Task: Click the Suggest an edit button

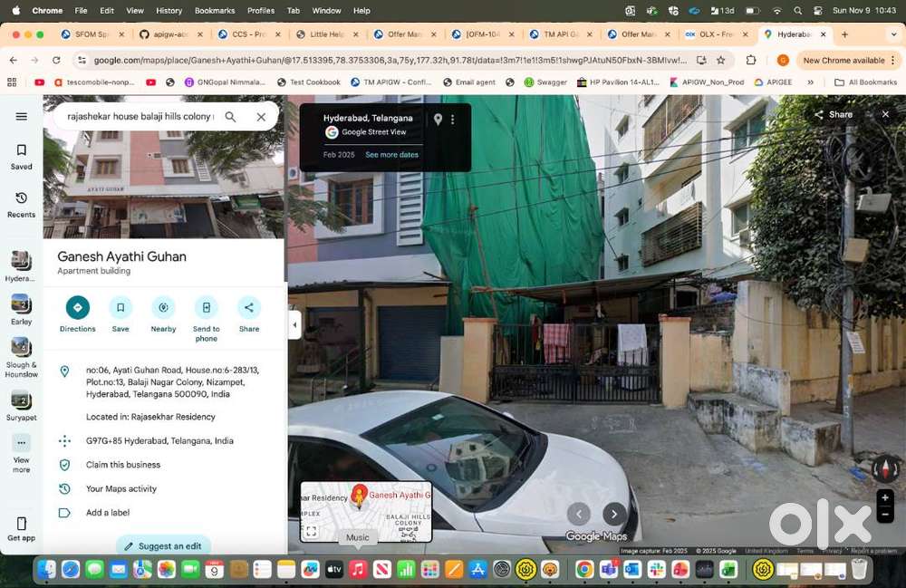Action: (163, 546)
